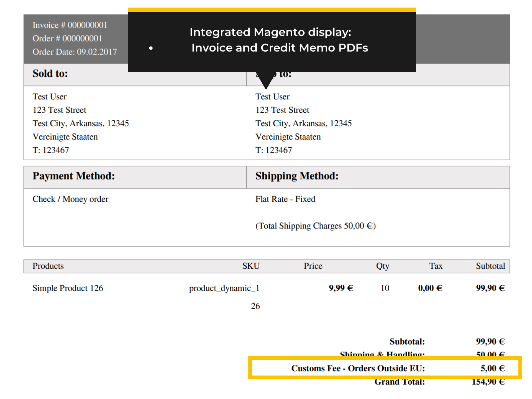Click the 'Integrated Magento display' callout title
The image size is (532, 399).
(x=270, y=32)
